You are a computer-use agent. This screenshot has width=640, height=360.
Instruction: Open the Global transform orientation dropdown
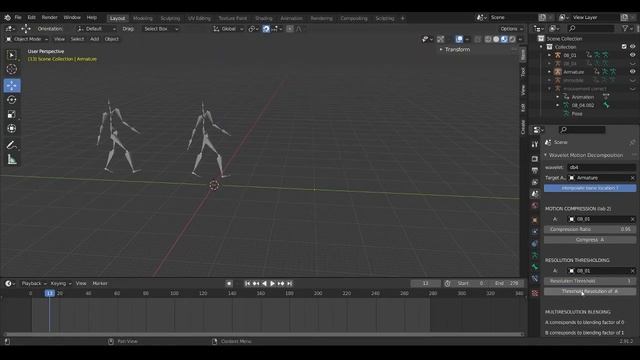point(228,29)
